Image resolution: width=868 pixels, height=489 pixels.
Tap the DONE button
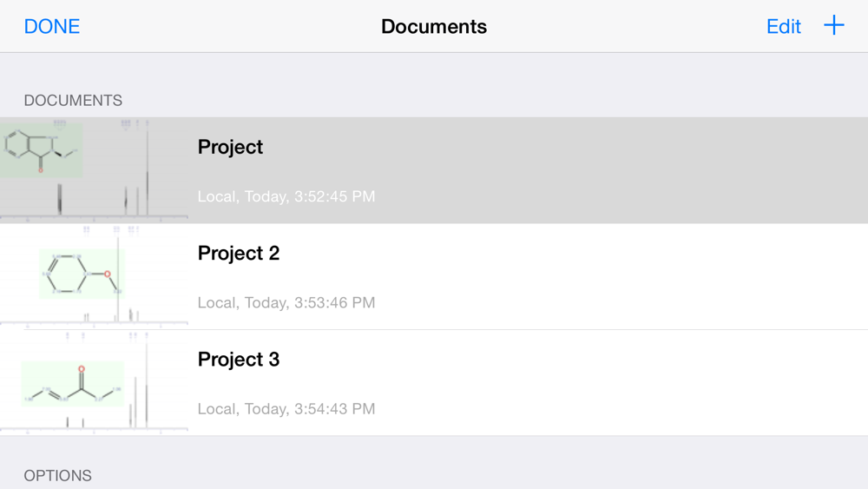tap(52, 27)
